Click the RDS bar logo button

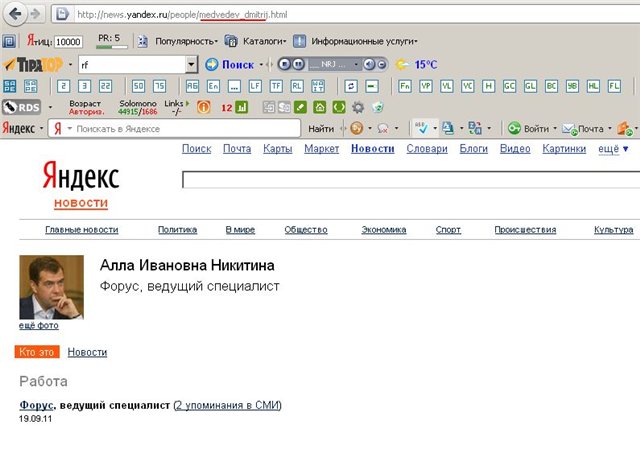[21, 107]
